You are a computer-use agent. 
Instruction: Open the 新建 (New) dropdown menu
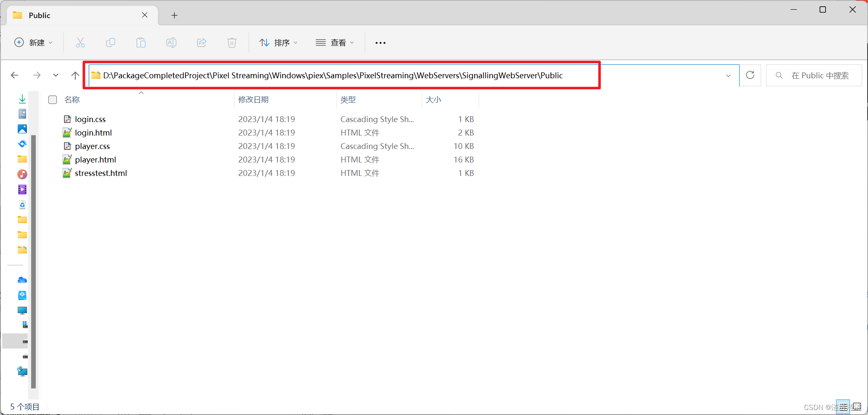[x=34, y=43]
